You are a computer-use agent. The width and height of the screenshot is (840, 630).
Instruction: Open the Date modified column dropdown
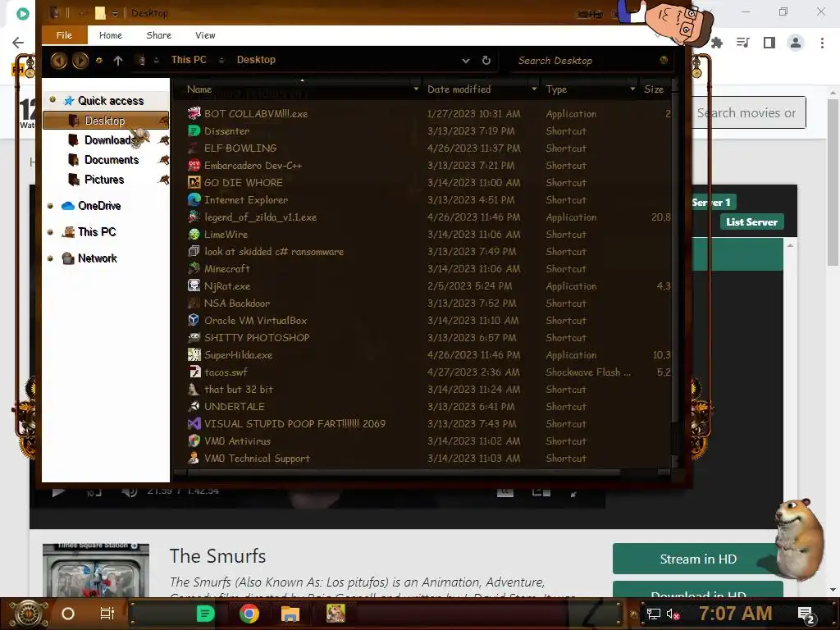click(x=534, y=89)
